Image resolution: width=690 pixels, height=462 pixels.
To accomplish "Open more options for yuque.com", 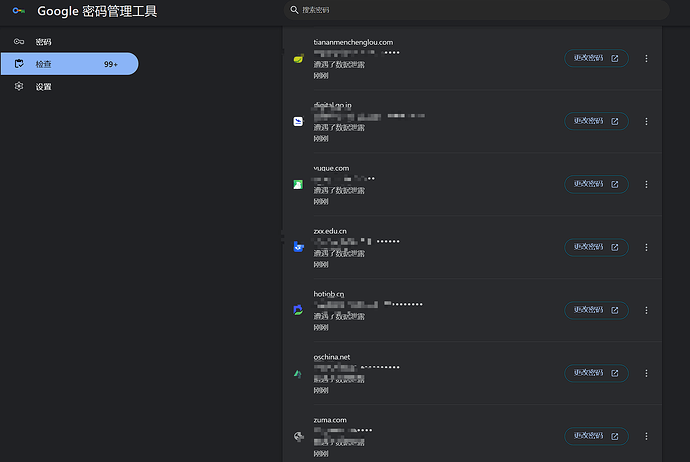I will click(646, 184).
